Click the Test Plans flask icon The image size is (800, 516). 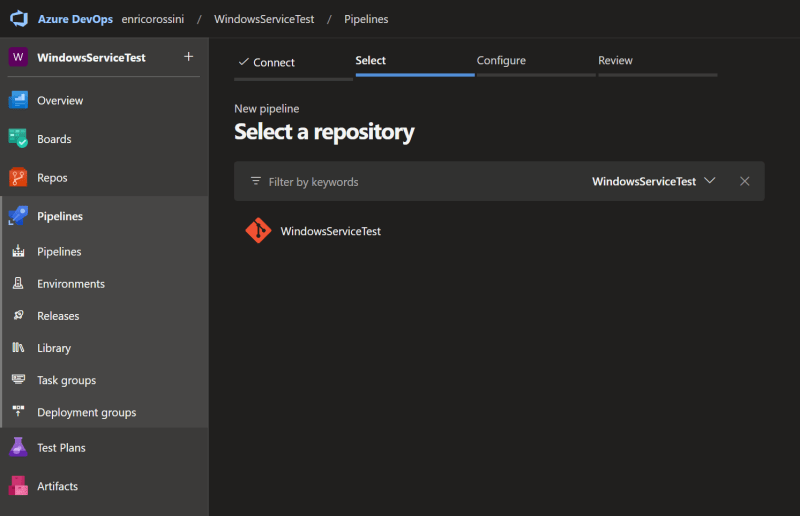[x=18, y=447]
